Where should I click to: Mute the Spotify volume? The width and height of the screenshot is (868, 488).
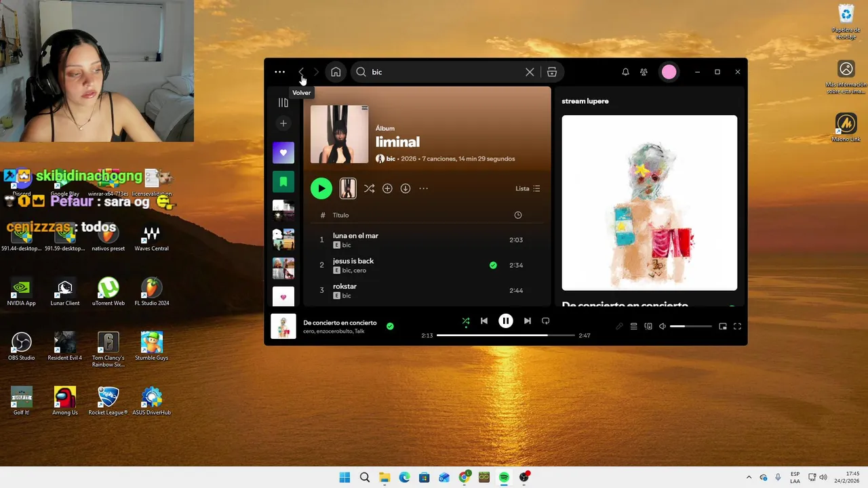coord(663,326)
